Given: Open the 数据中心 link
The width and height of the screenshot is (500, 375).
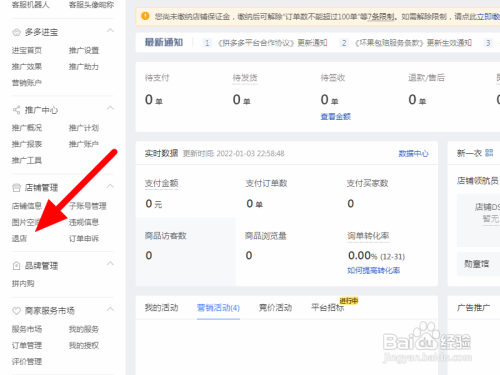Looking at the screenshot, I should 413,153.
